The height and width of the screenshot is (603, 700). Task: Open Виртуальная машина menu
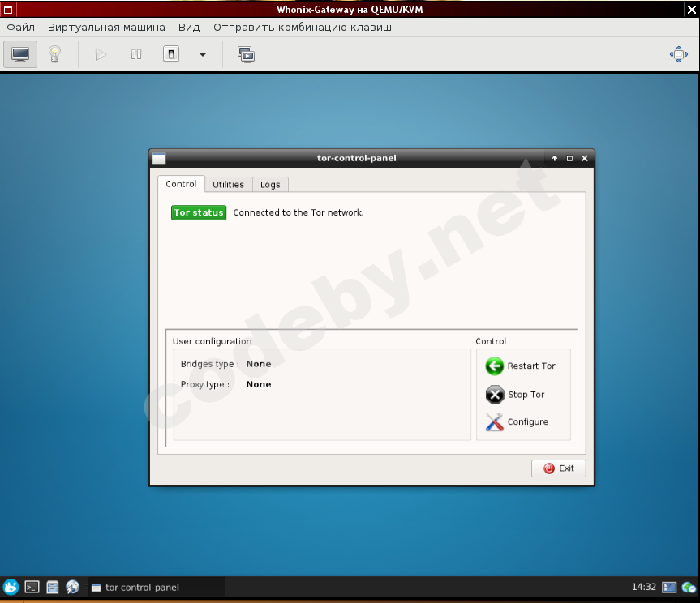(x=106, y=28)
